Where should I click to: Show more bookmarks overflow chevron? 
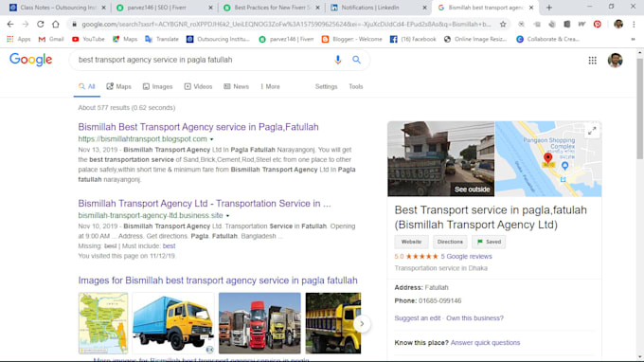click(633, 39)
